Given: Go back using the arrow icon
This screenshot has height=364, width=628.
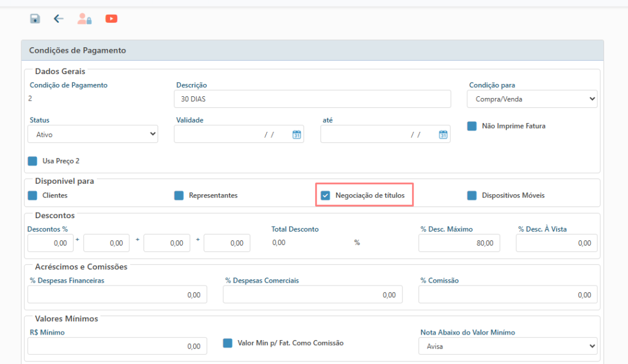Looking at the screenshot, I should 58,19.
